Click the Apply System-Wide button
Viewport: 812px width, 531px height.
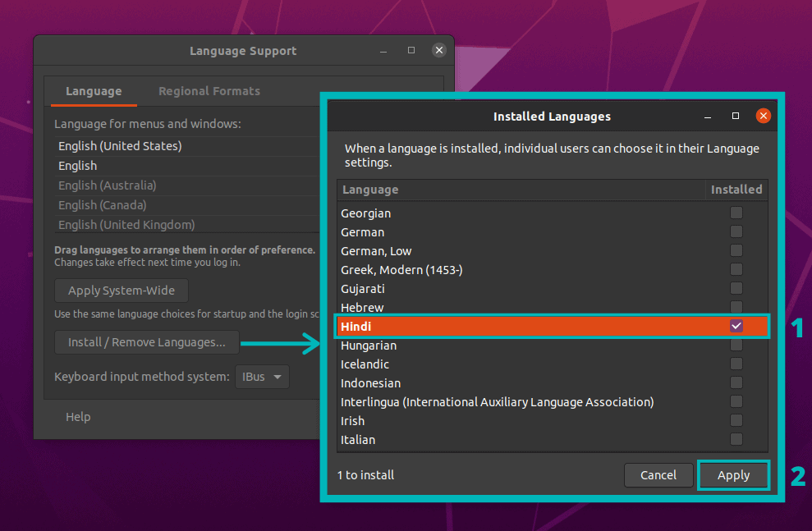pyautogui.click(x=121, y=290)
